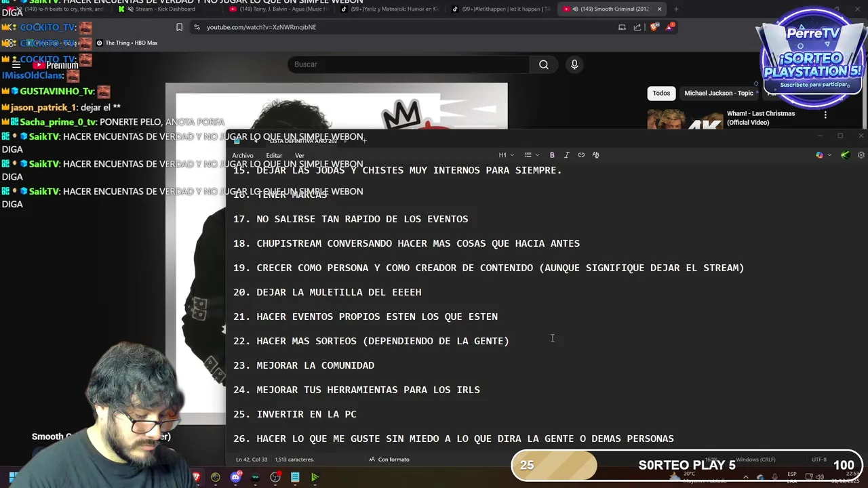Open the Copilot dropdown in Notepad
Image resolution: width=868 pixels, height=488 pixels.
tap(823, 155)
